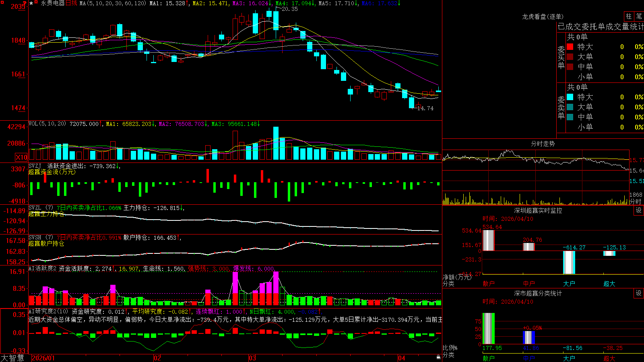
Task: Click the 204.76 中户 bar in the realtime monitor
Action: (x=529, y=247)
